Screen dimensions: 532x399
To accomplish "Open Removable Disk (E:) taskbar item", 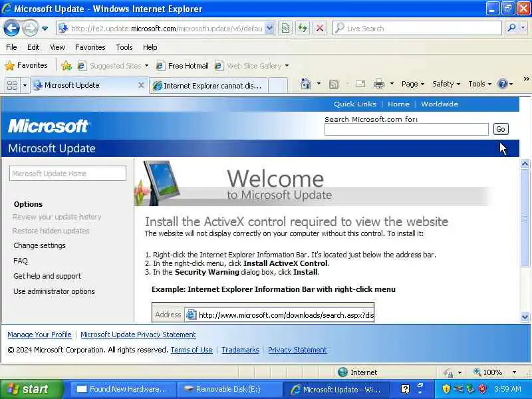I will coord(229,389).
